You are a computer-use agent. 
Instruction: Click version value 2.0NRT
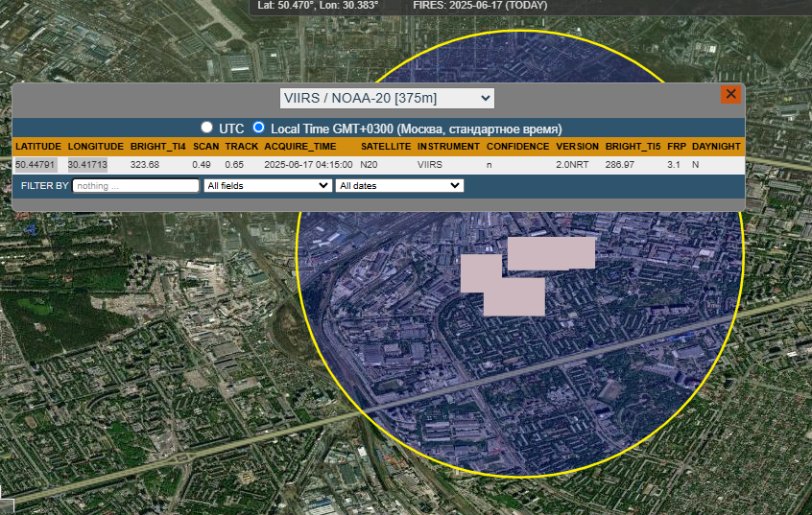pos(572,165)
